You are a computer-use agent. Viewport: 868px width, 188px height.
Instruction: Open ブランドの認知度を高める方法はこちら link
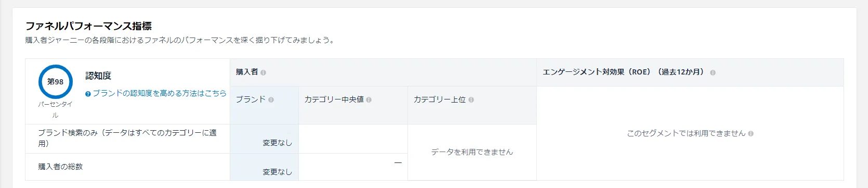pyautogui.click(x=160, y=93)
